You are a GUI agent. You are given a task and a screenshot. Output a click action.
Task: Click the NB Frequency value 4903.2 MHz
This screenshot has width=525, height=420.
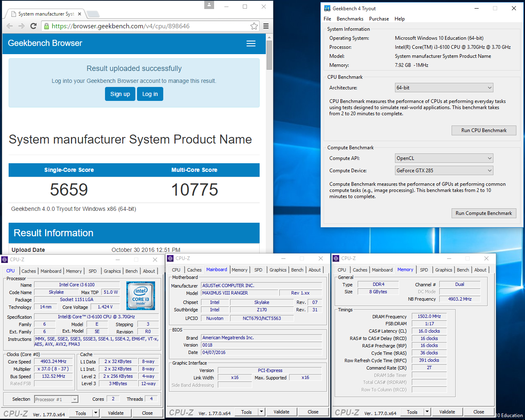[x=460, y=299]
